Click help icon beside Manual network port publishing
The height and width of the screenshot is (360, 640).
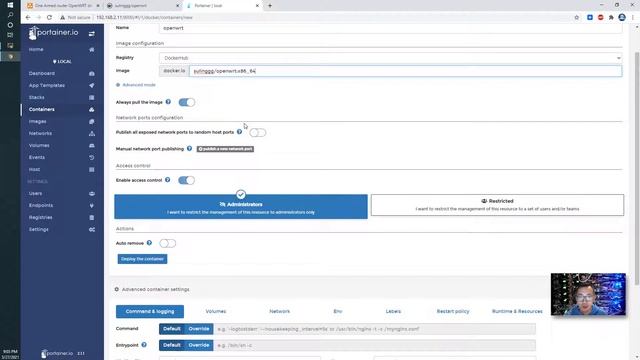click(x=189, y=149)
